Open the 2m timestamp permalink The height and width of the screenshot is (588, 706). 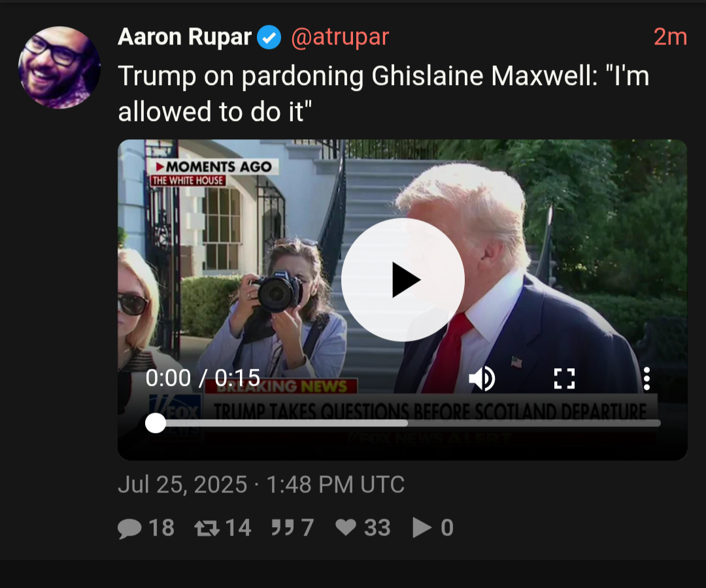point(670,37)
